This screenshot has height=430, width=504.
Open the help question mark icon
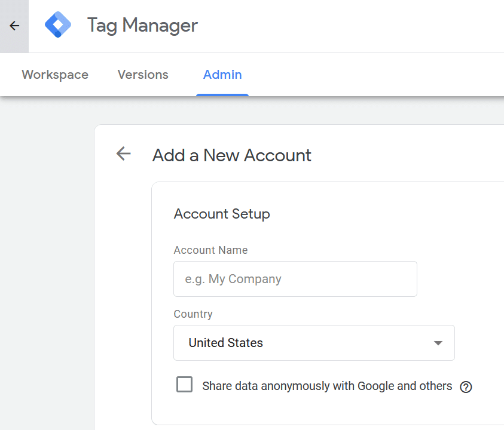coord(466,387)
